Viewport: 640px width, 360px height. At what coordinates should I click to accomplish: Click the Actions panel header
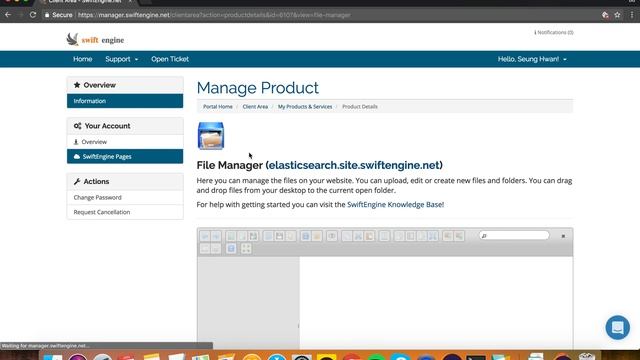(125, 181)
